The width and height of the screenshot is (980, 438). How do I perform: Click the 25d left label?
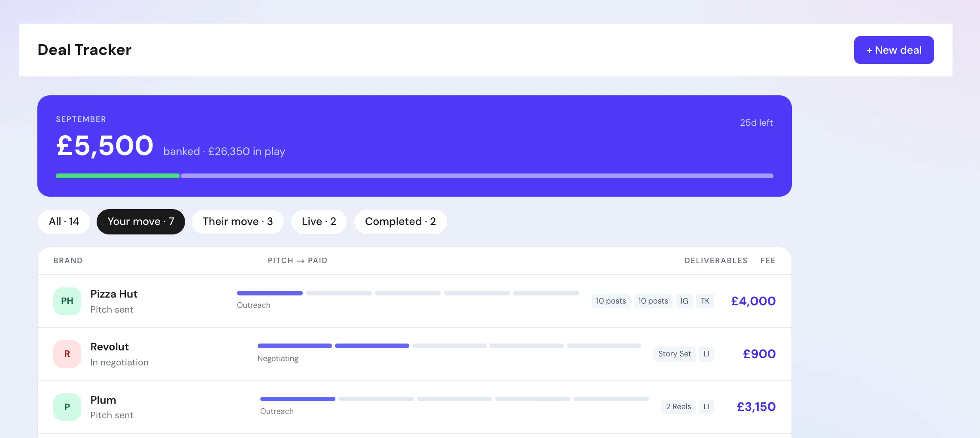point(756,123)
